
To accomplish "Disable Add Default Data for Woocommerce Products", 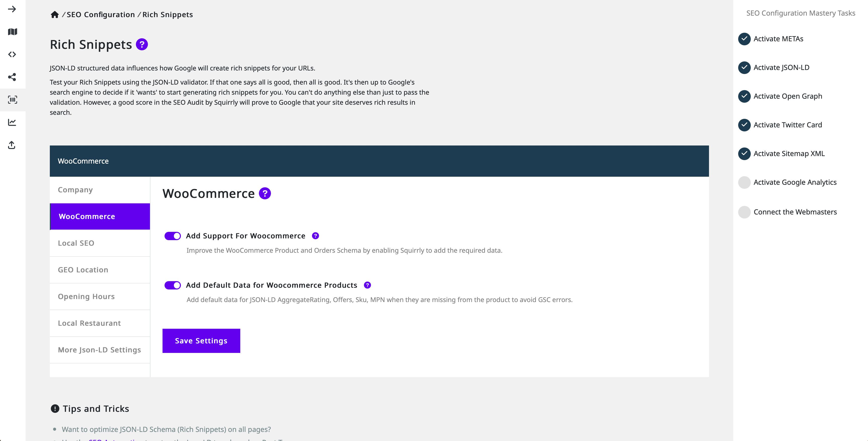I will (x=172, y=285).
